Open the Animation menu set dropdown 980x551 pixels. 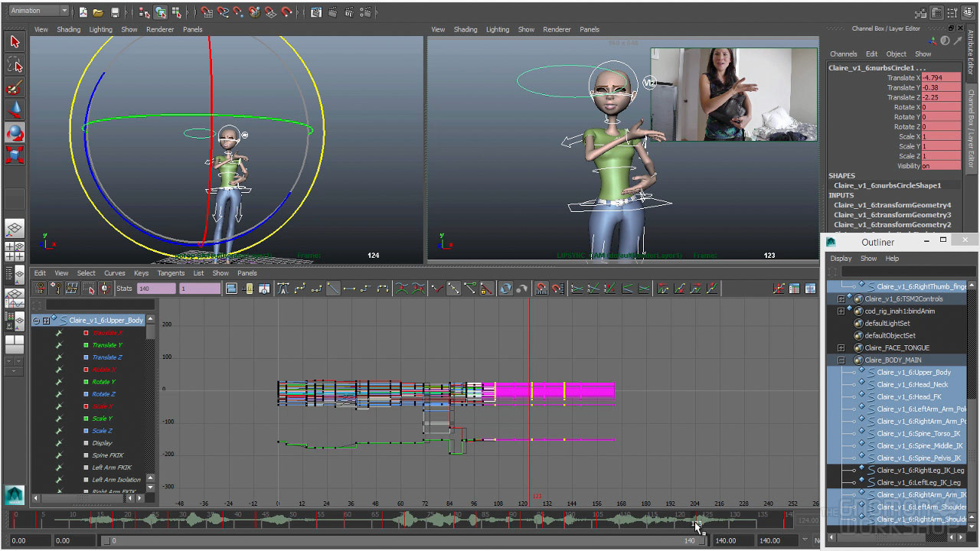(x=38, y=11)
